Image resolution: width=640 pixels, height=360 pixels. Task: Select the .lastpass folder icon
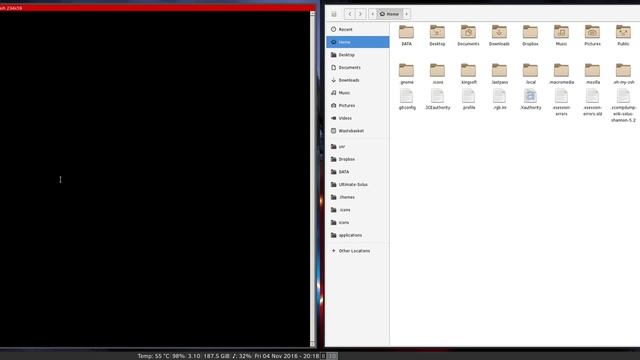tap(499, 70)
